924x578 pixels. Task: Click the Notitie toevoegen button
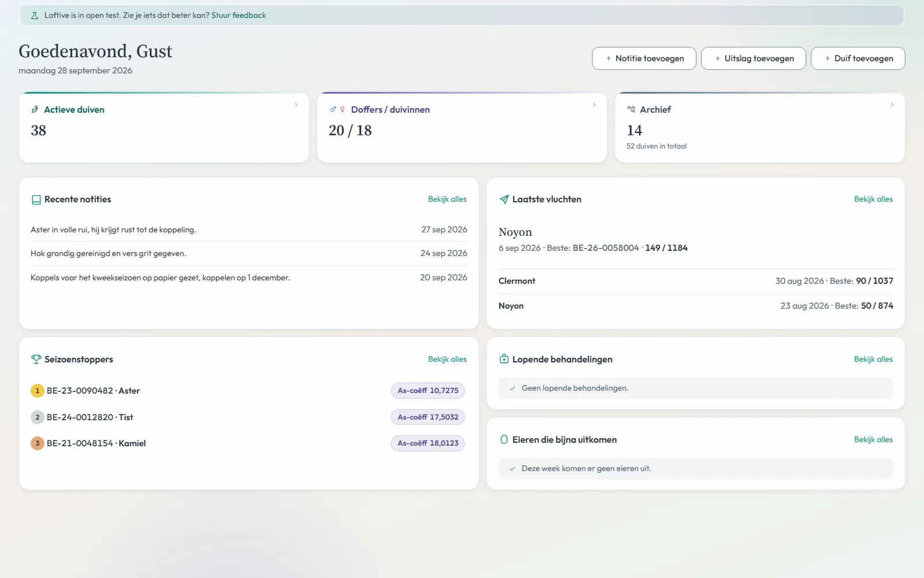point(644,58)
